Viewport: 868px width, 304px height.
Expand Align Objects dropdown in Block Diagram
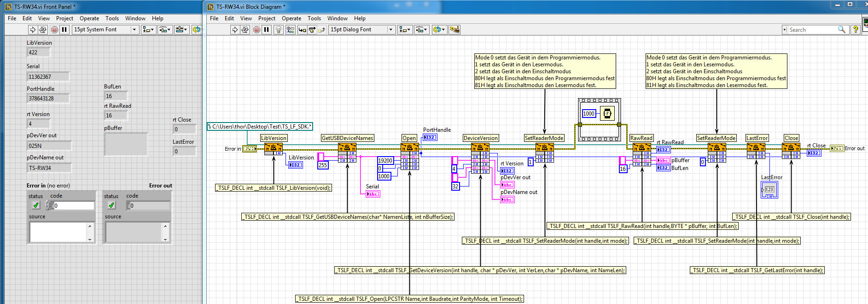click(x=405, y=29)
